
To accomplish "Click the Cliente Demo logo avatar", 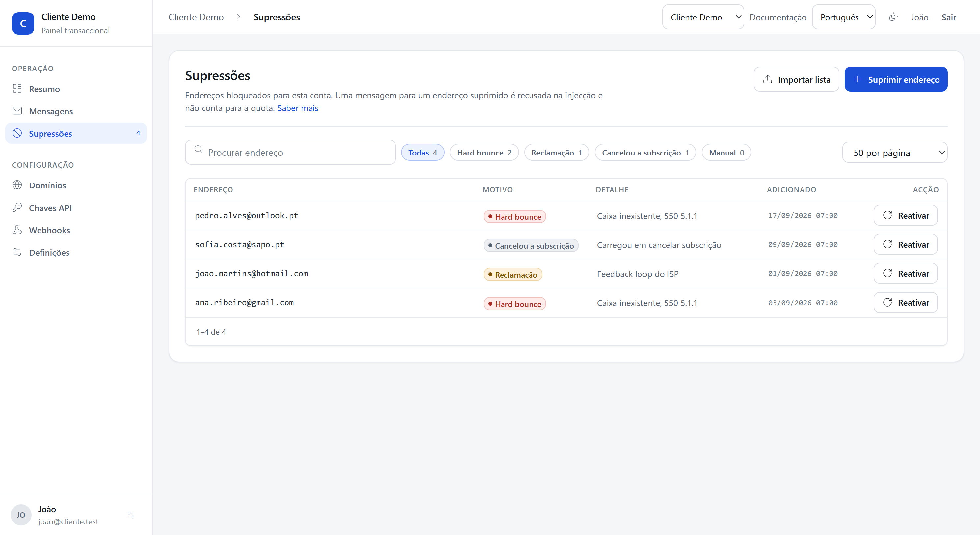I will 23,23.
